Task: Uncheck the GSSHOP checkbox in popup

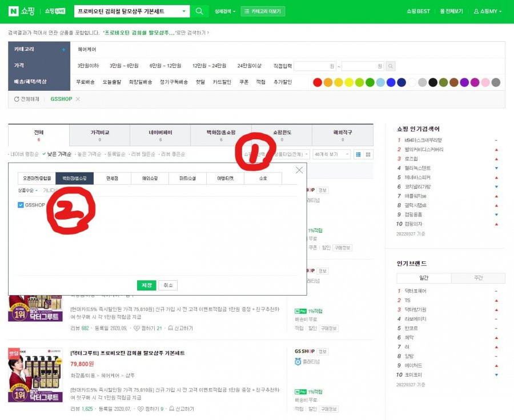Action: point(21,205)
